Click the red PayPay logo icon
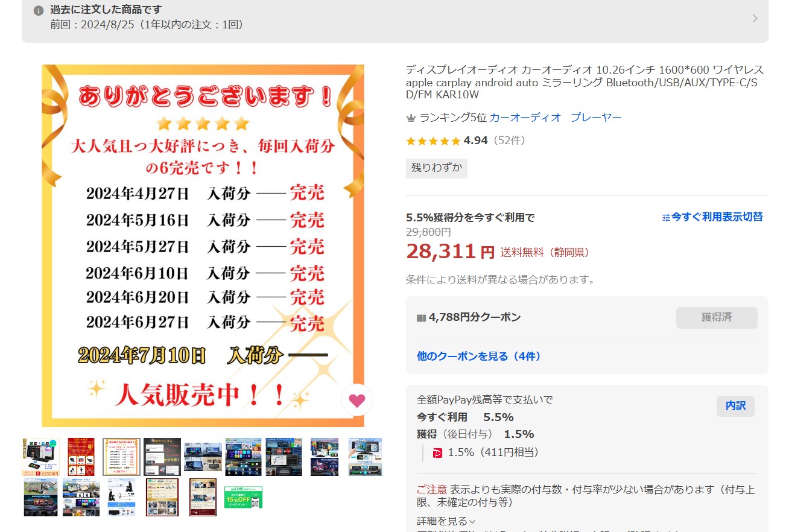789x532 pixels. [437, 452]
